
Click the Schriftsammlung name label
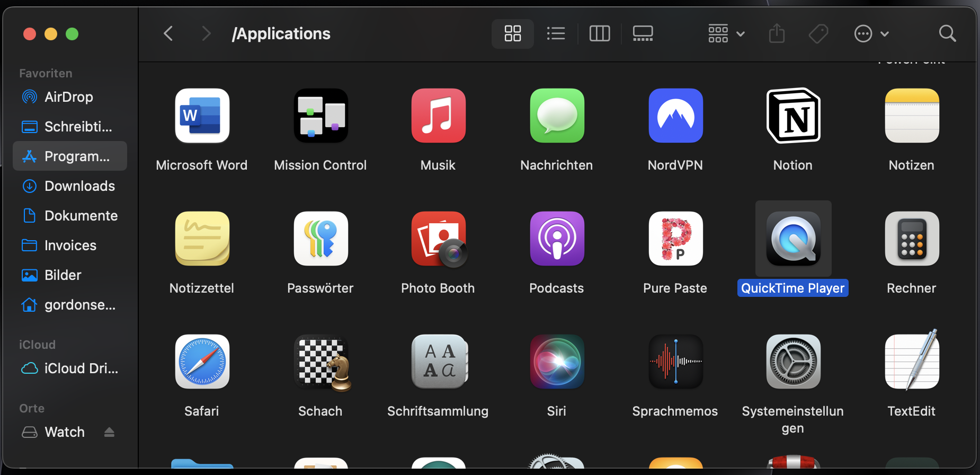coord(438,411)
